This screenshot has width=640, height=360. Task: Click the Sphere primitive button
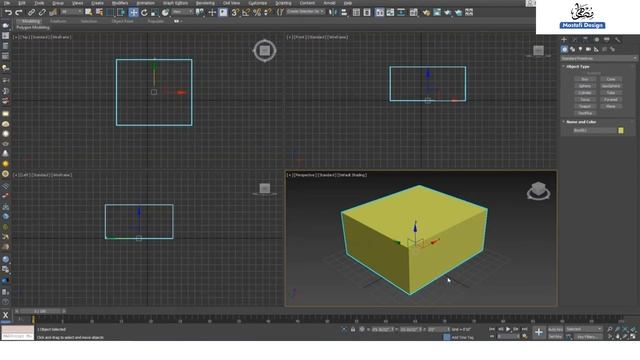pos(585,86)
